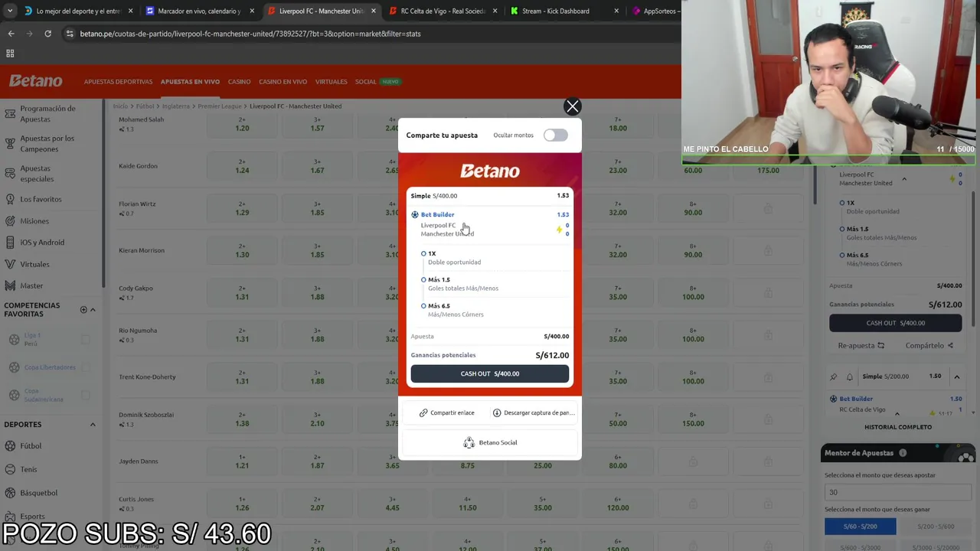
Task: Collapse the Deportes section
Action: 93,424
